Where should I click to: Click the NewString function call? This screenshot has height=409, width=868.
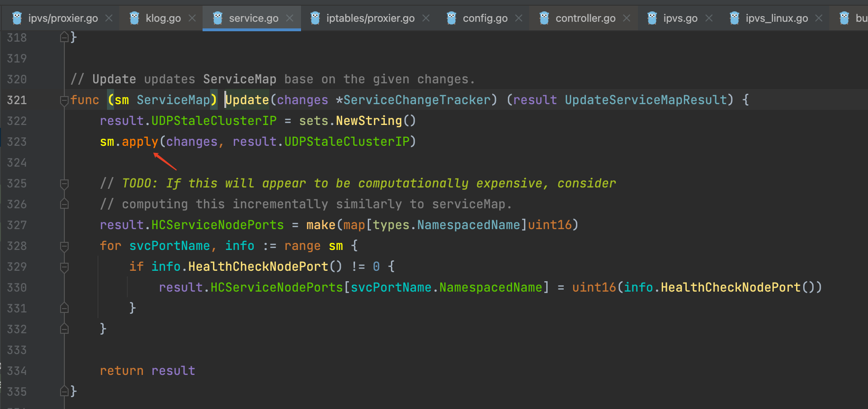[x=369, y=121]
